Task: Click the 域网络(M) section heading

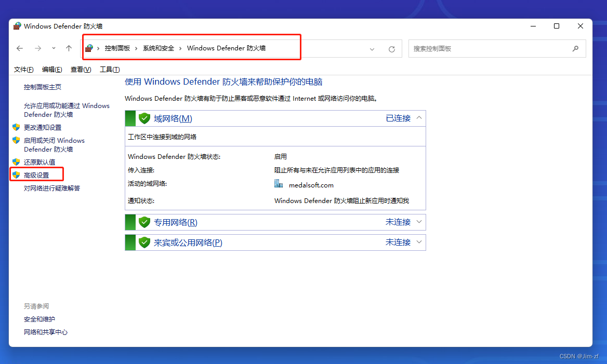Action: click(x=173, y=118)
